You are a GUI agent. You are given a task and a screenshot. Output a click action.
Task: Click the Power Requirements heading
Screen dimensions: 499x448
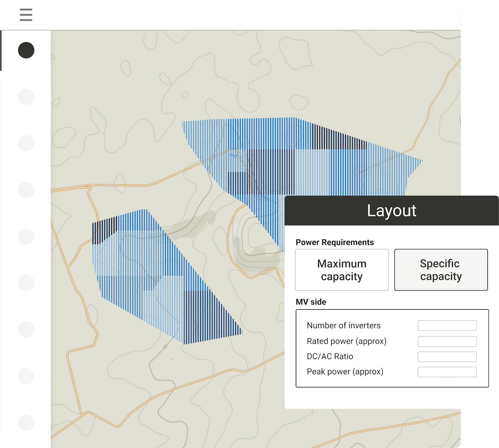point(335,242)
